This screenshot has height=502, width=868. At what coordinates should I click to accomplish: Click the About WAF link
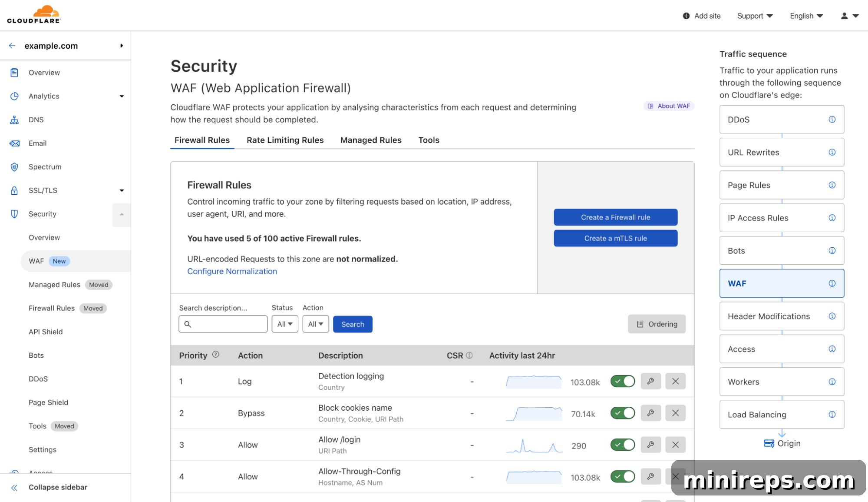pos(669,106)
